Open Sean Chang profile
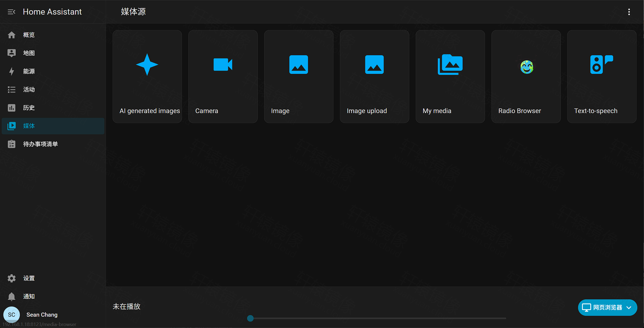Screen dimensions: 644x328 [53, 314]
